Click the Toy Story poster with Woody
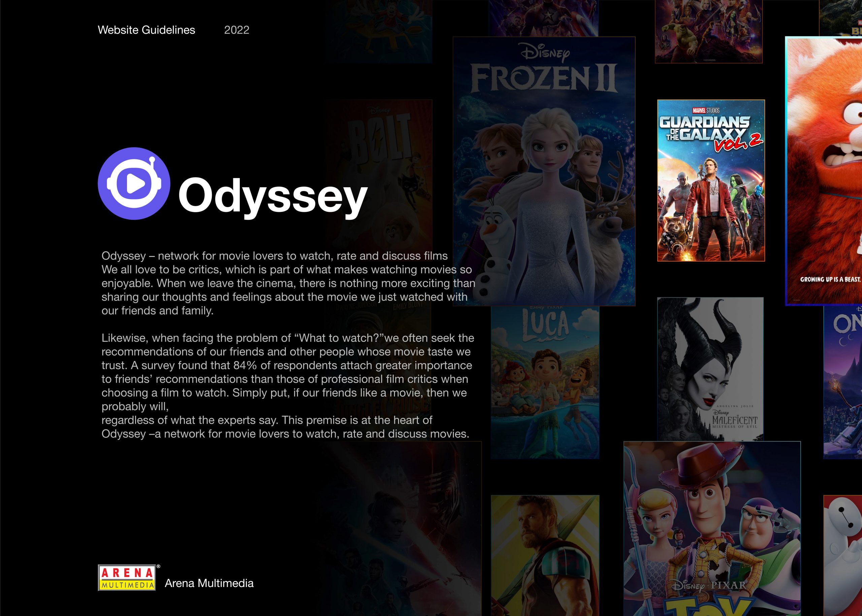Viewport: 862px width, 616px height. point(712,528)
